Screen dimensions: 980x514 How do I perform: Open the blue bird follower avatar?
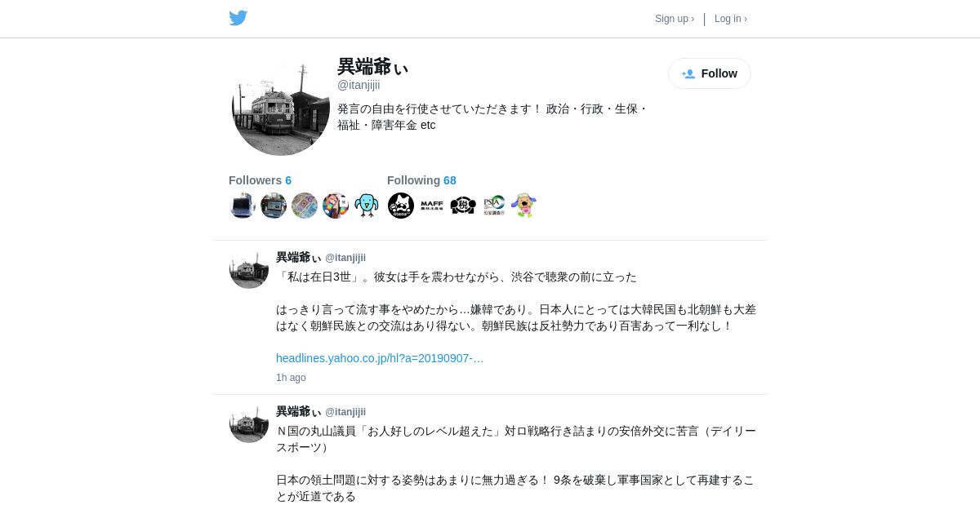[367, 206]
